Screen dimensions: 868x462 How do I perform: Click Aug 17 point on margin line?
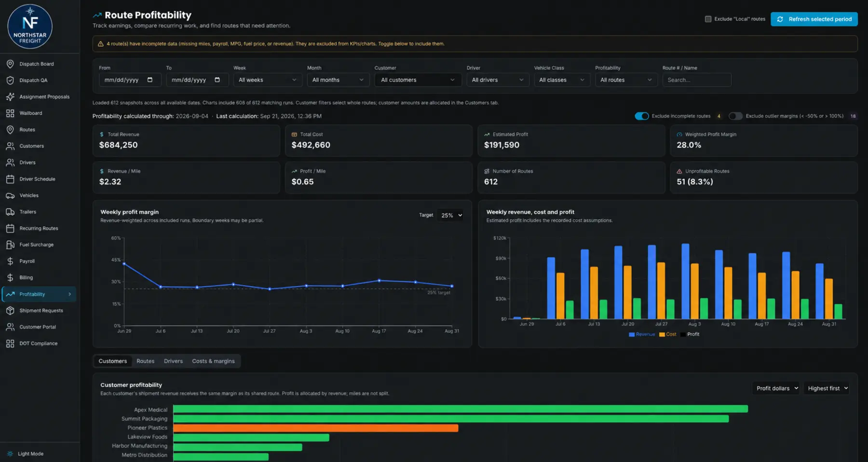tap(379, 280)
